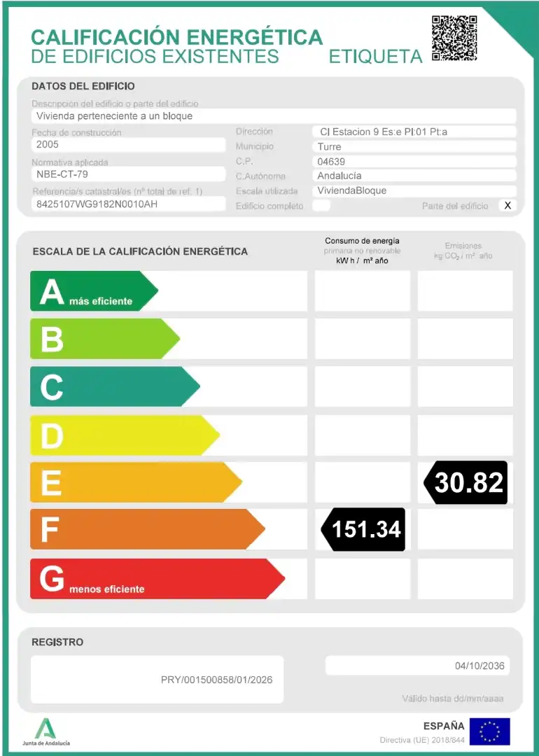Viewport: 539px width, 756px height.
Task: Click the red G menos eficiente arrow
Action: (x=157, y=579)
